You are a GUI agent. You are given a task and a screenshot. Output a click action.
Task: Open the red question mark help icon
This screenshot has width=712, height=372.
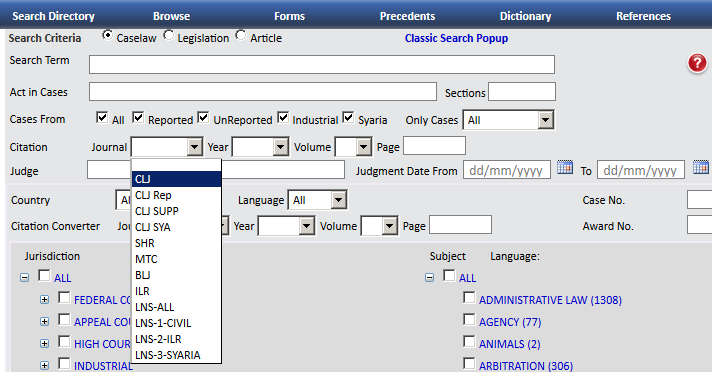point(697,63)
